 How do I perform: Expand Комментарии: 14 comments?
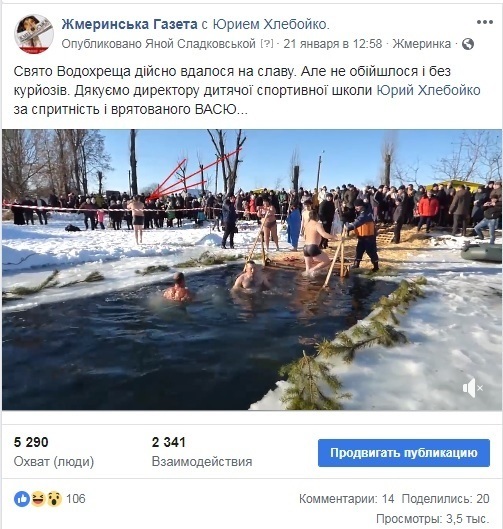click(x=346, y=499)
